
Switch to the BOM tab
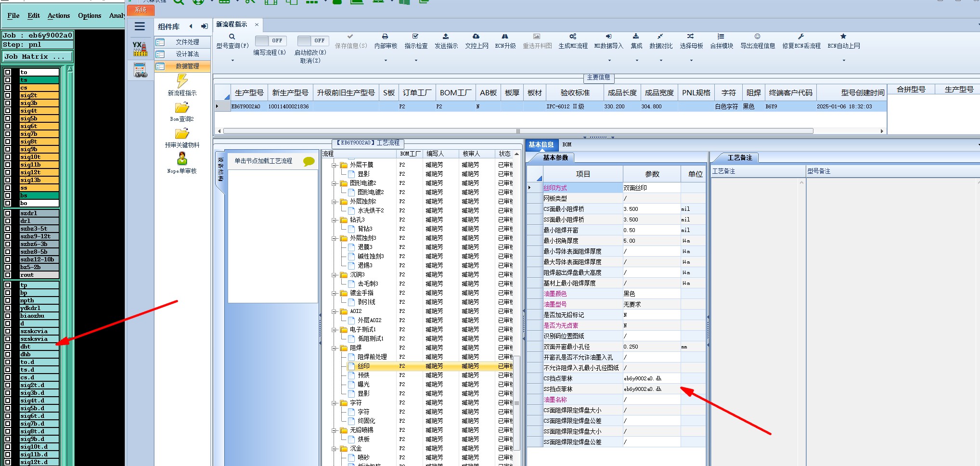click(x=567, y=144)
